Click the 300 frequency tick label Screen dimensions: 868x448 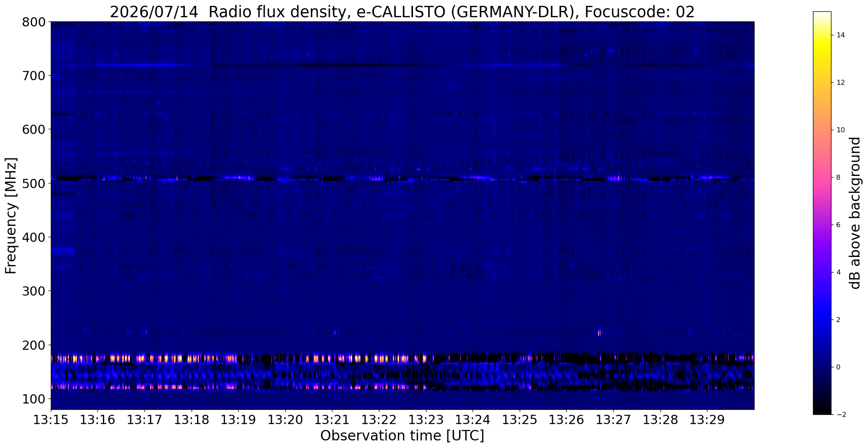click(34, 291)
